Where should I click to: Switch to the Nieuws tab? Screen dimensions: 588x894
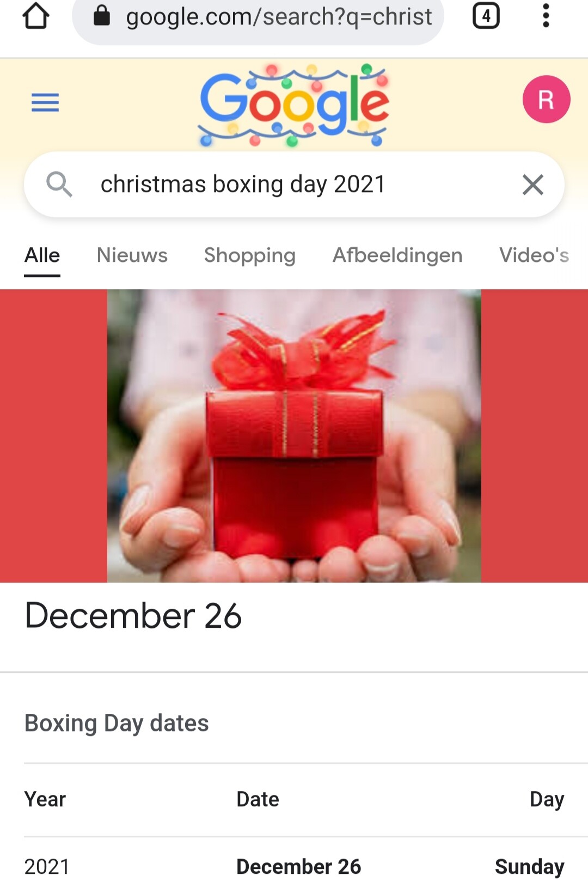click(x=132, y=255)
